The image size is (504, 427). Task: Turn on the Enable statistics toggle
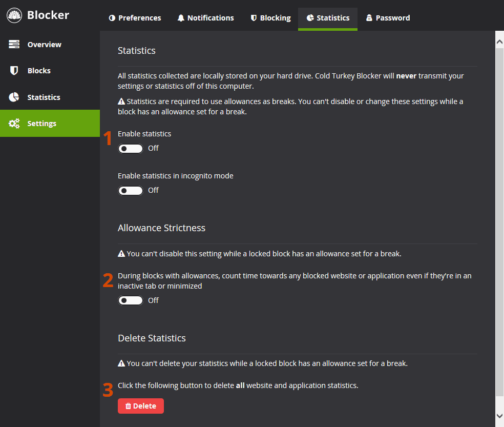pyautogui.click(x=131, y=149)
